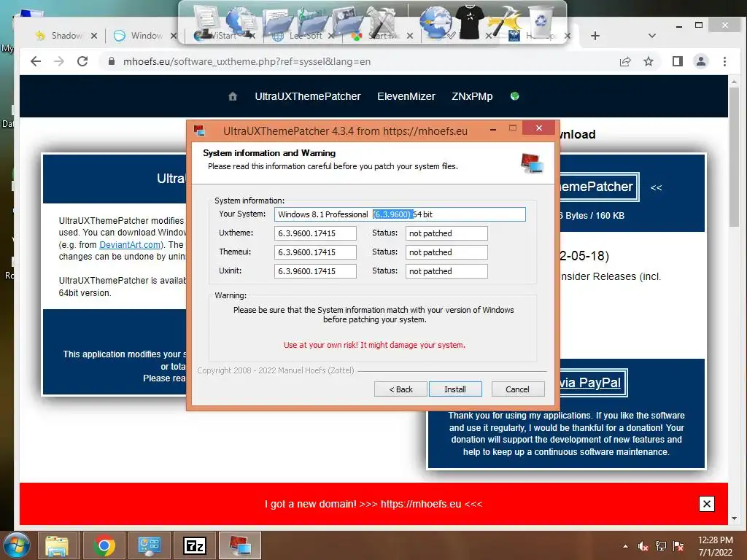This screenshot has height=560, width=747.
Task: Click the << marker beside ThemePatcher heading
Action: coord(656,187)
